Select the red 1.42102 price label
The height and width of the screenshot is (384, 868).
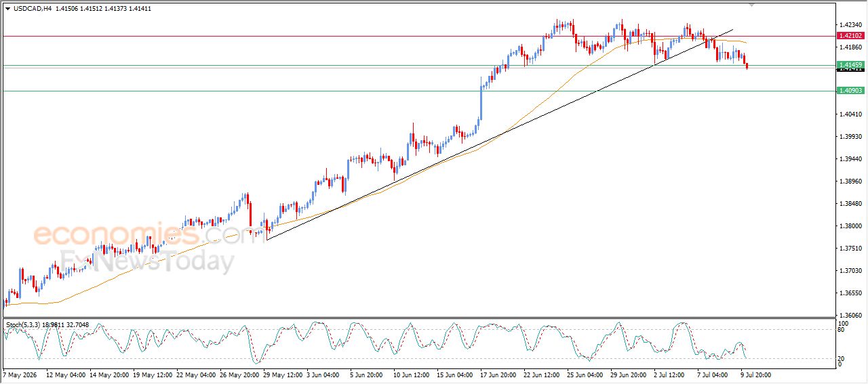click(x=850, y=36)
